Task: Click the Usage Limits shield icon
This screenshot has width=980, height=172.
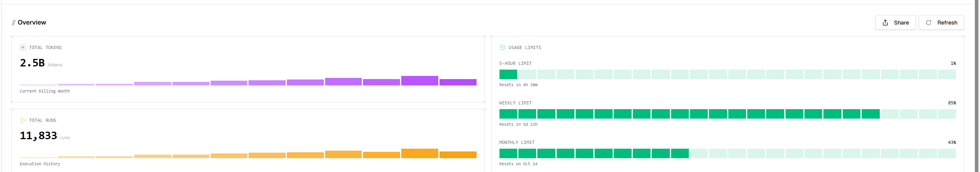Action: [503, 47]
